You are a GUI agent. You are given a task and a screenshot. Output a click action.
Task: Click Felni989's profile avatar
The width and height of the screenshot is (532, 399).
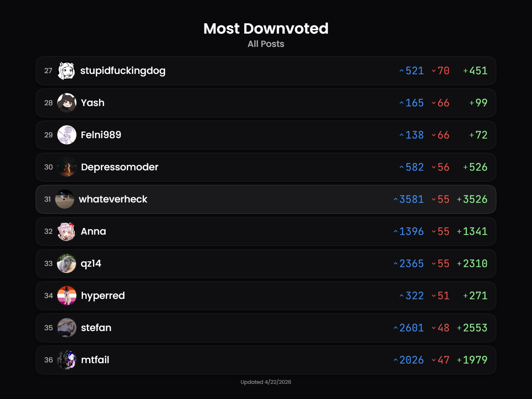tap(66, 135)
